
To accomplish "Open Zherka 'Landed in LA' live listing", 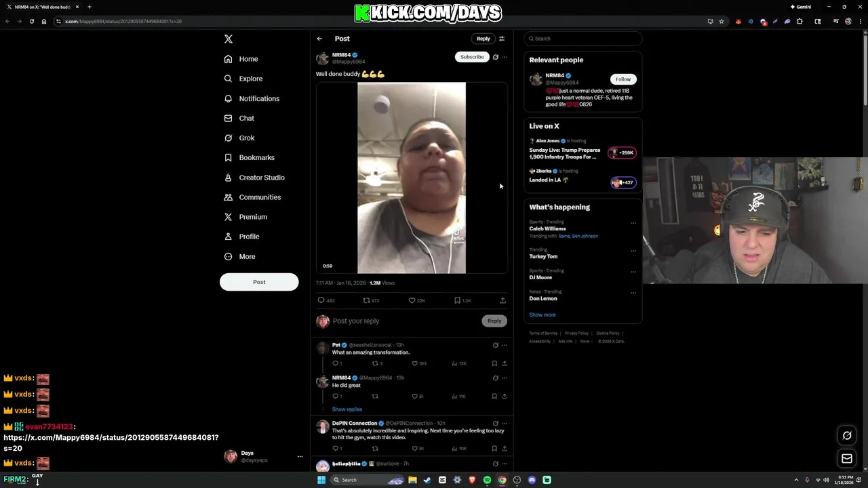I will pos(583,176).
